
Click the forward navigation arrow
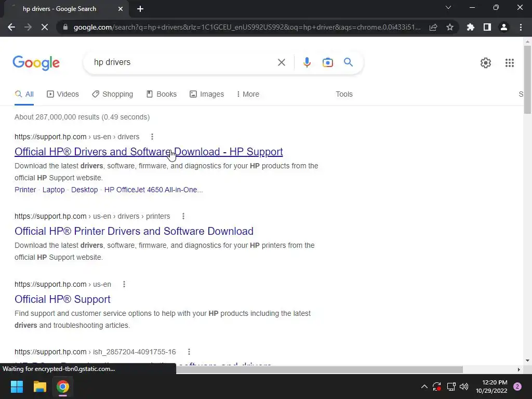[x=28, y=27]
